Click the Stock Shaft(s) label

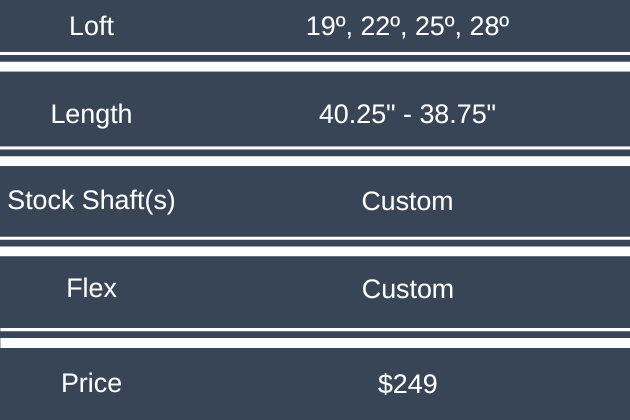click(x=91, y=200)
